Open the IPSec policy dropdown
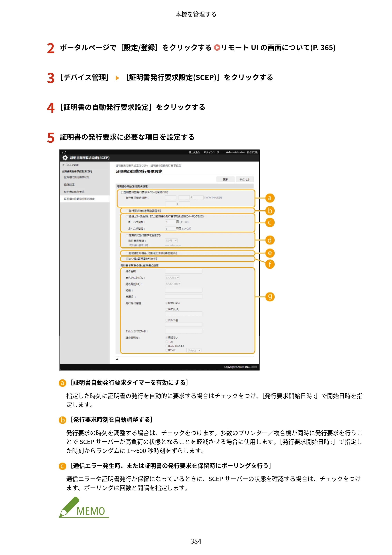The width and height of the screenshot is (392, 555). coord(194,350)
